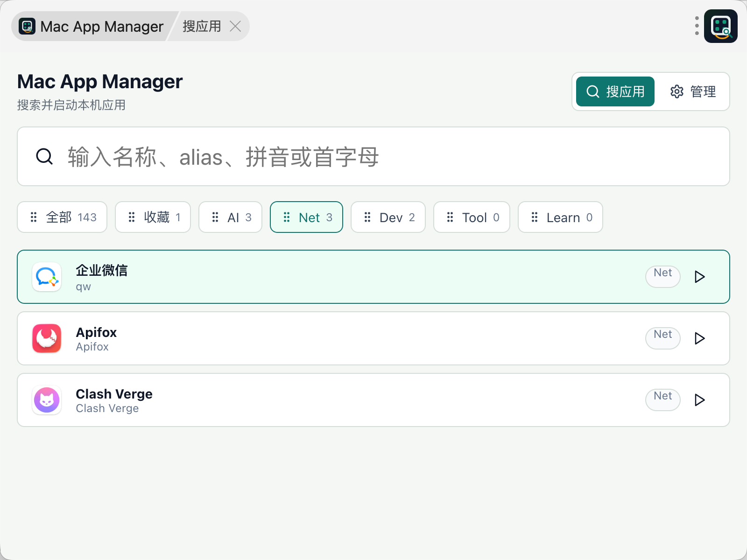The width and height of the screenshot is (747, 560).
Task: Click the drag handle on the Dev filter
Action: coord(367,217)
